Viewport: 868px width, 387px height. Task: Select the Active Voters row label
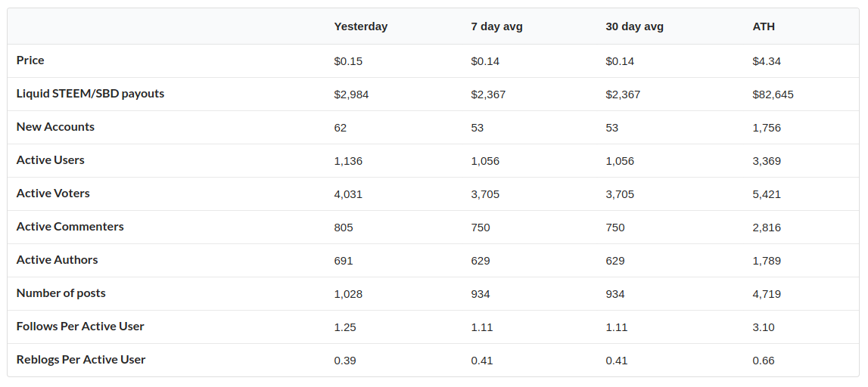(52, 193)
